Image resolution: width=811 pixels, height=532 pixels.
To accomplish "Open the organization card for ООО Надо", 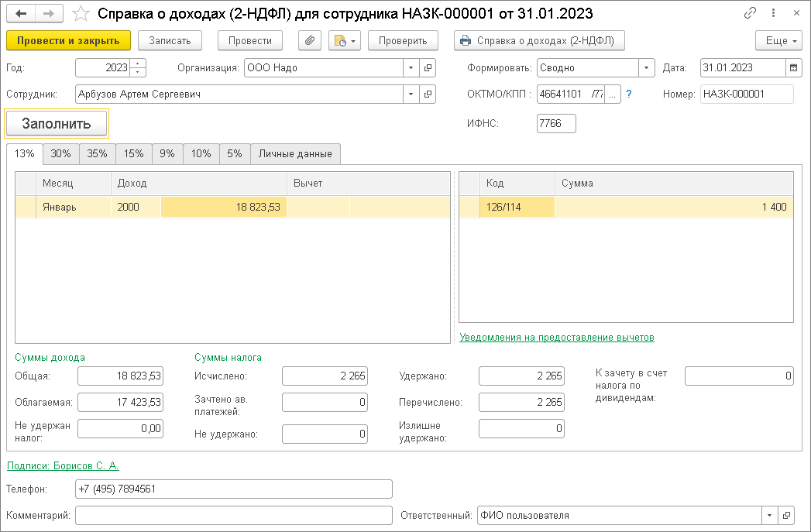I will tap(428, 67).
